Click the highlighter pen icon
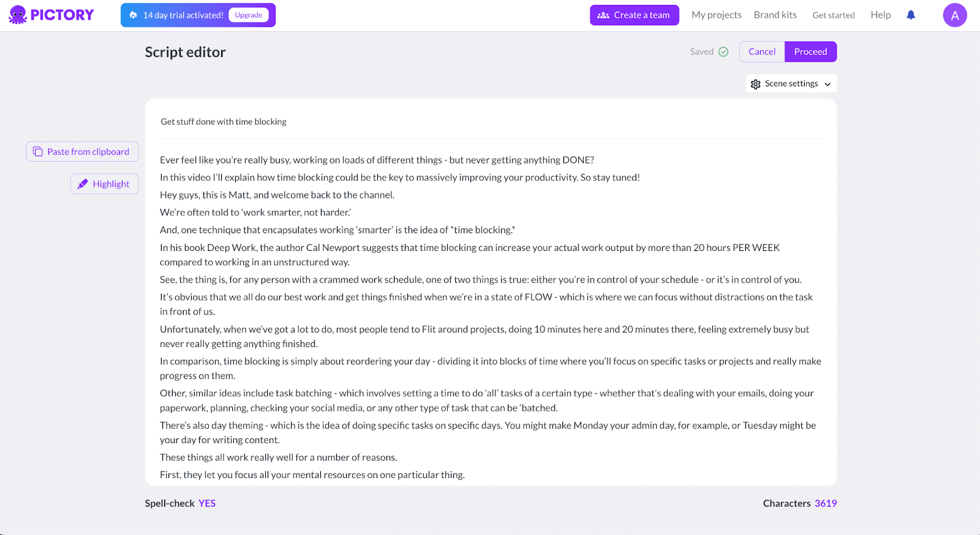This screenshot has width=980, height=535. pyautogui.click(x=83, y=184)
